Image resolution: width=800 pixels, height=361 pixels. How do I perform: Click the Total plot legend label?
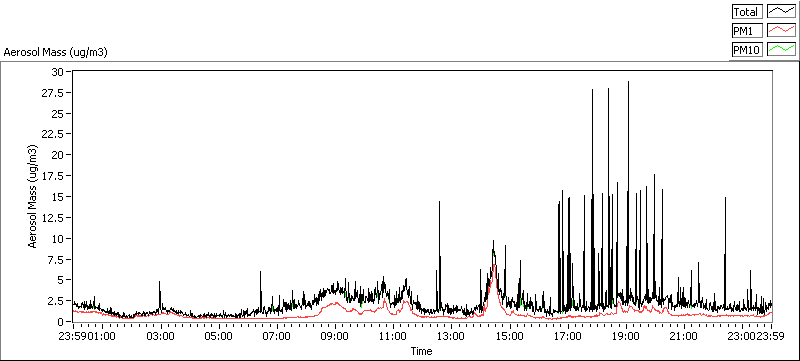click(747, 12)
